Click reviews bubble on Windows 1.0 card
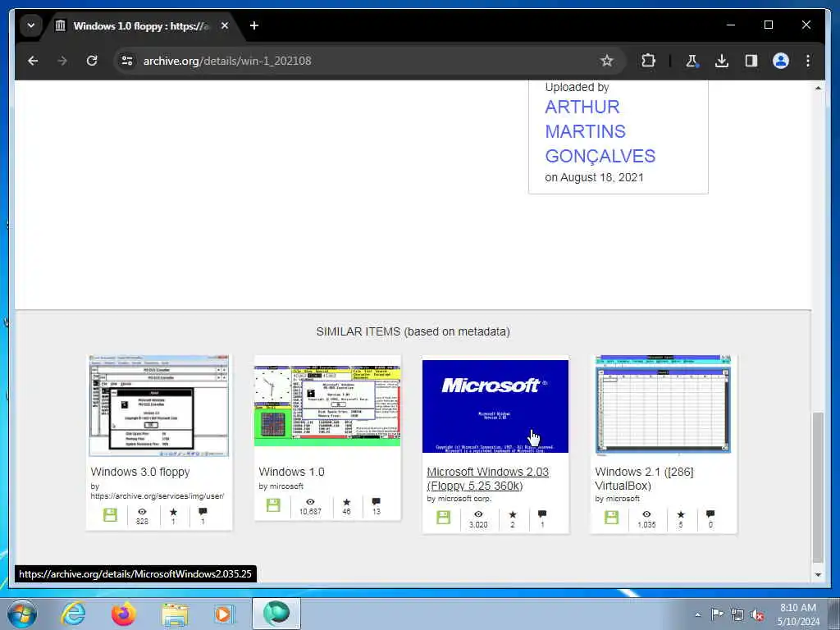This screenshot has width=840, height=630. (x=376, y=502)
